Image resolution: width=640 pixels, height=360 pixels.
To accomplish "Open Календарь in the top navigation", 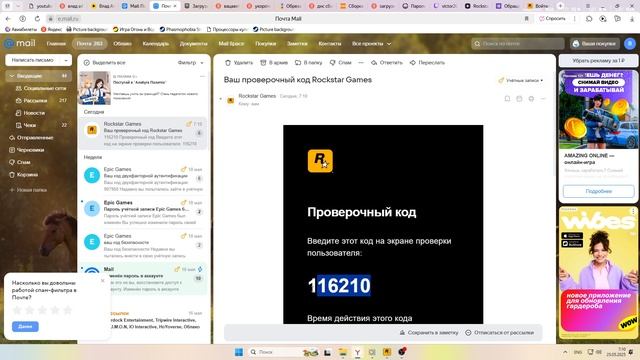I will 156,43.
